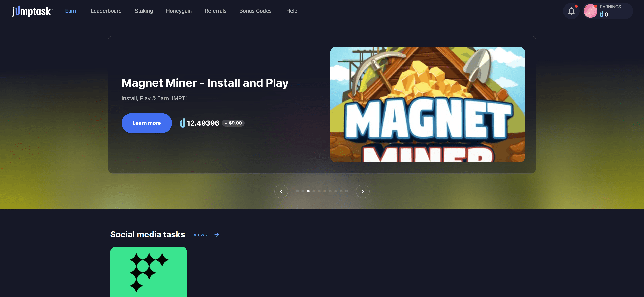Viewport: 644px width, 297px height.
Task: Select the last carousel dot
Action: click(x=346, y=191)
